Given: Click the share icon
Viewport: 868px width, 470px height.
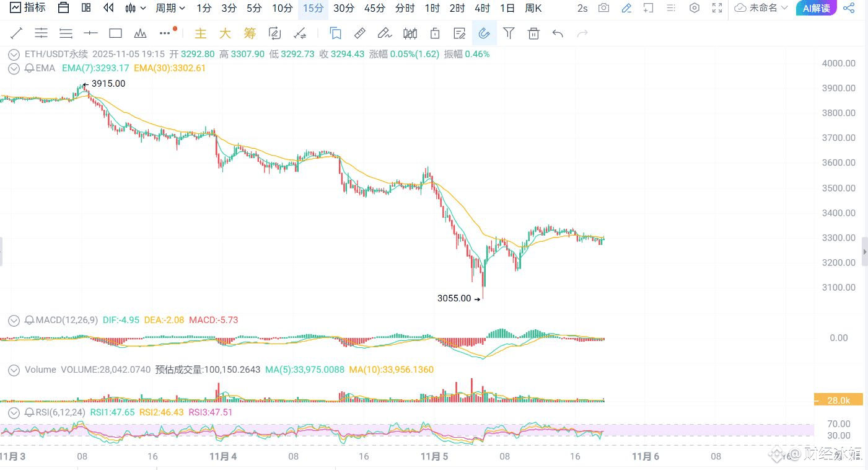Looking at the screenshot, I should 849,8.
